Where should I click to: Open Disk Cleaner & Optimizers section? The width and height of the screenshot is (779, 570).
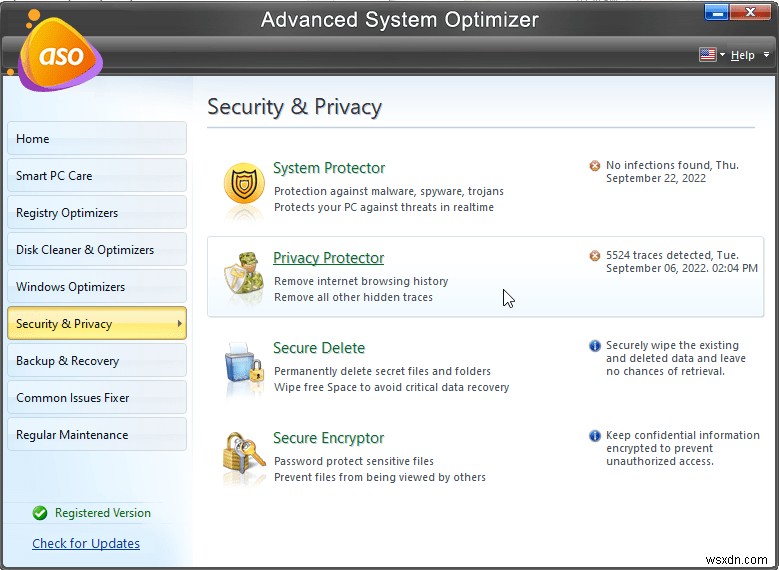point(96,250)
